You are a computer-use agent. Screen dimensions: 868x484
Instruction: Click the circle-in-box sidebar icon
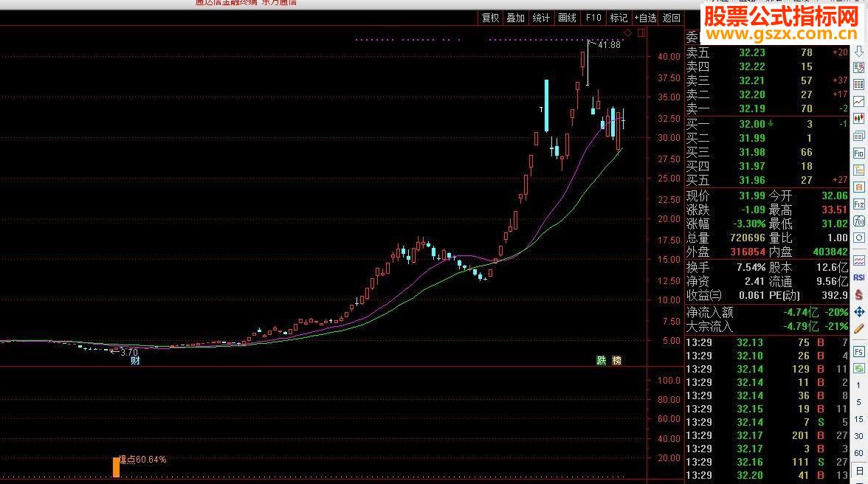[858, 238]
